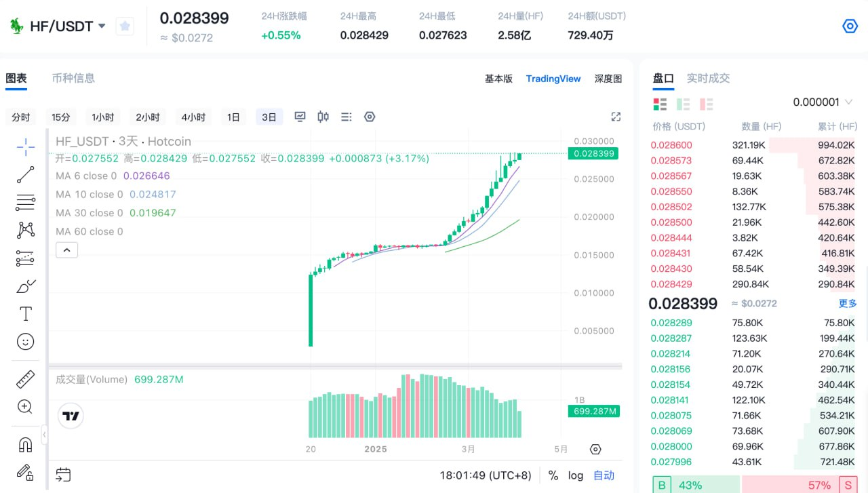Open the HF/USDT pair dropdown
868x493 pixels.
102,26
